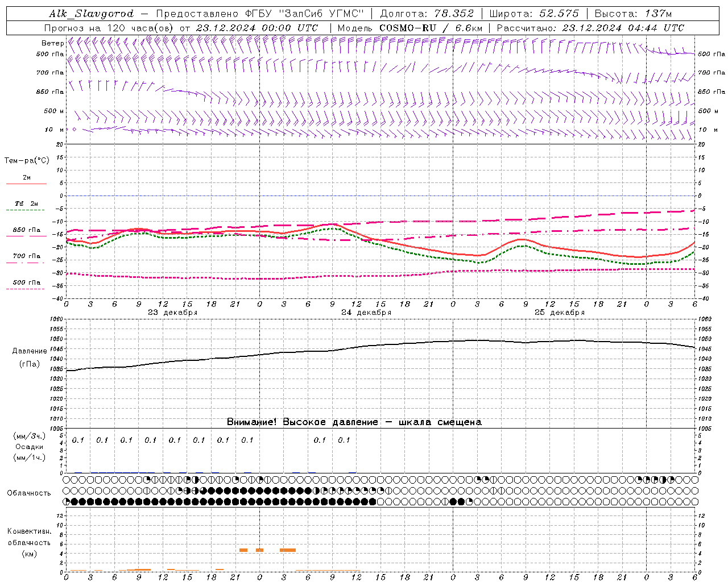Select the 850 гПа temperature legend entry
Screen dimensions: 728x582
26,230
